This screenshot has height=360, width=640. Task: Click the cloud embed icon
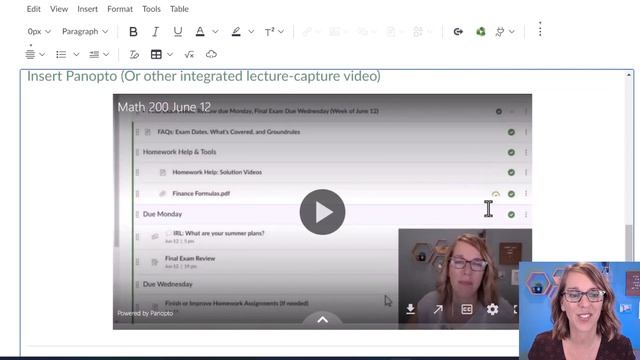point(211,54)
